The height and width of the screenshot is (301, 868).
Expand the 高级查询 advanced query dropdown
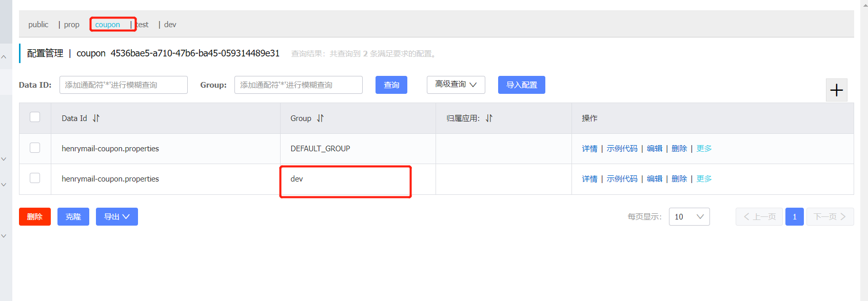tap(456, 85)
